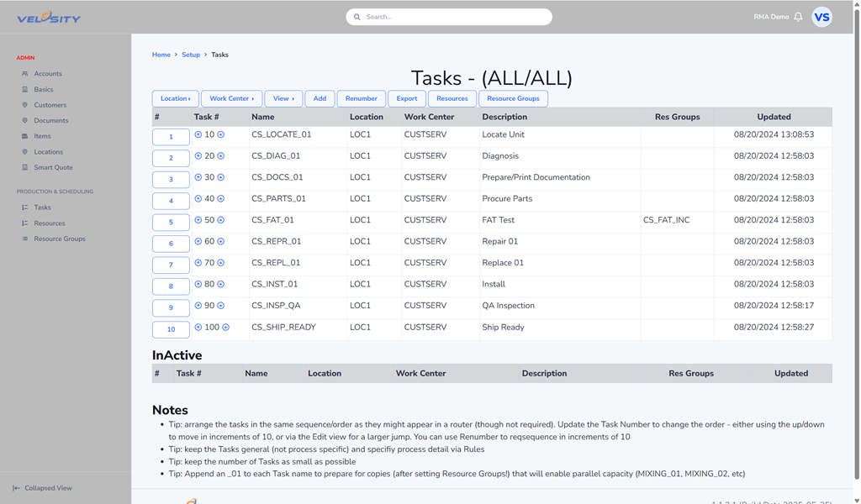Open task row number 5 button

(171, 222)
